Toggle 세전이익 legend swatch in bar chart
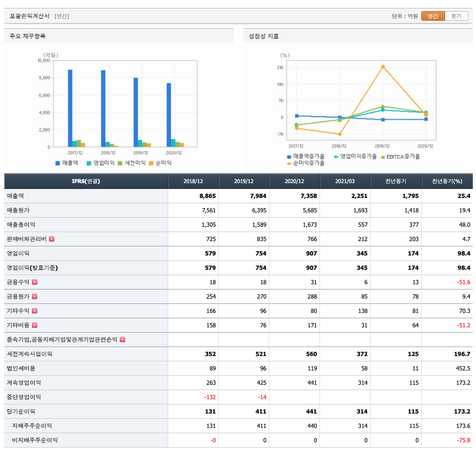476x454 pixels. [120, 163]
